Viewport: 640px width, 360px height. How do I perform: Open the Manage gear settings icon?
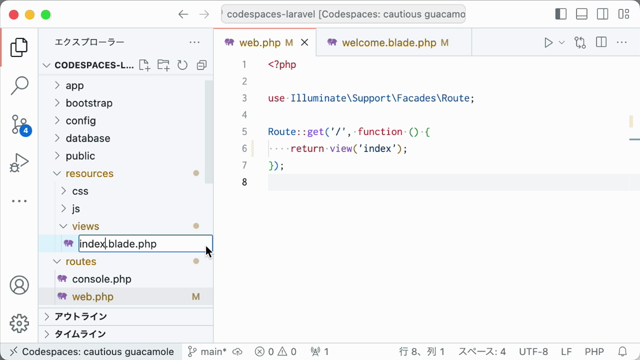(x=19, y=324)
